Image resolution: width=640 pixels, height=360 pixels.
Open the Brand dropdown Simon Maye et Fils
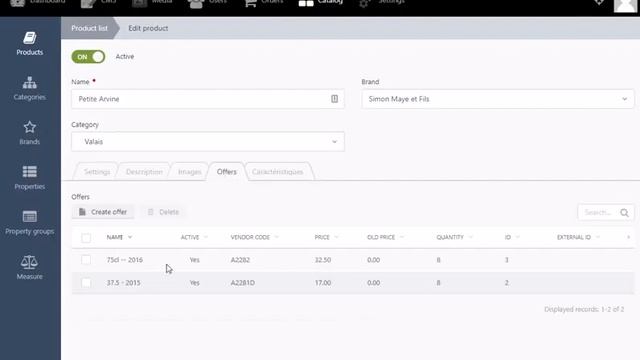[x=498, y=99]
